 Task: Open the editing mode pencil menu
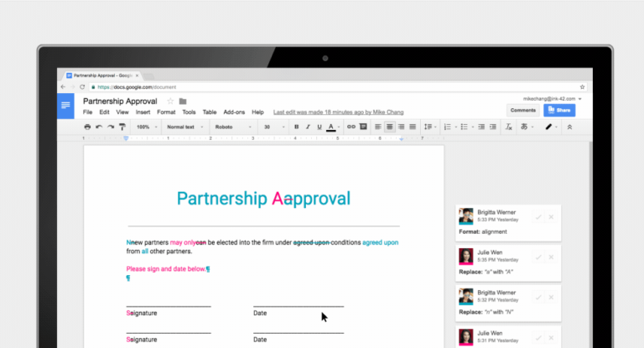click(x=551, y=127)
